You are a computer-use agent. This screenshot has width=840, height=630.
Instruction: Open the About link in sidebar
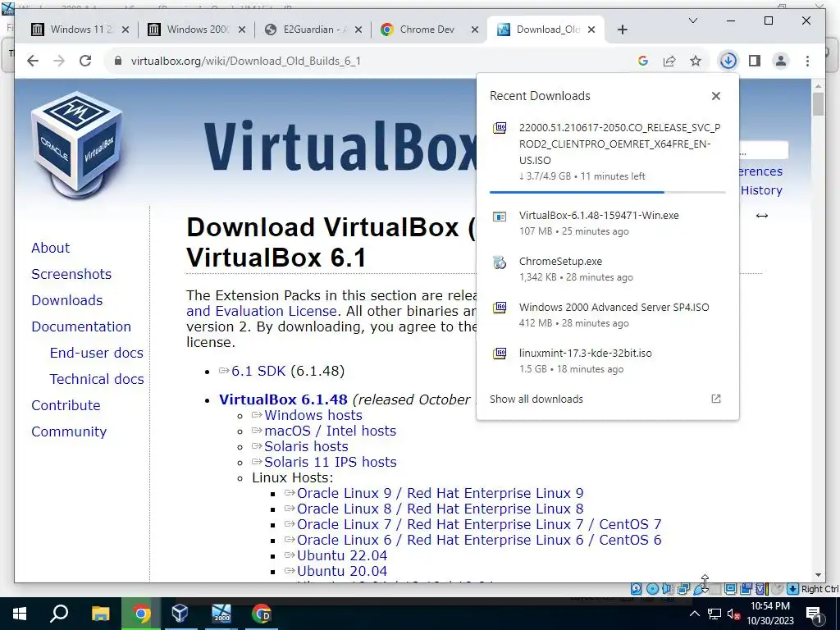pyautogui.click(x=50, y=248)
